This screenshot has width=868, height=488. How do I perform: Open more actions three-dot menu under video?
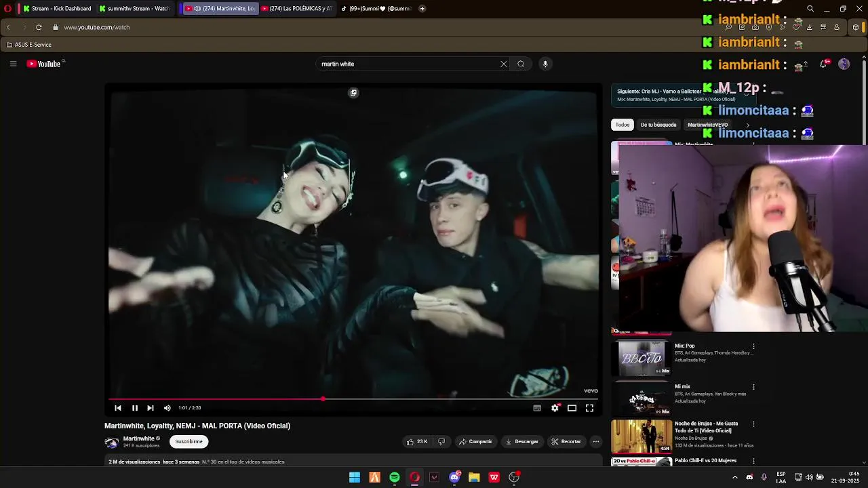596,441
